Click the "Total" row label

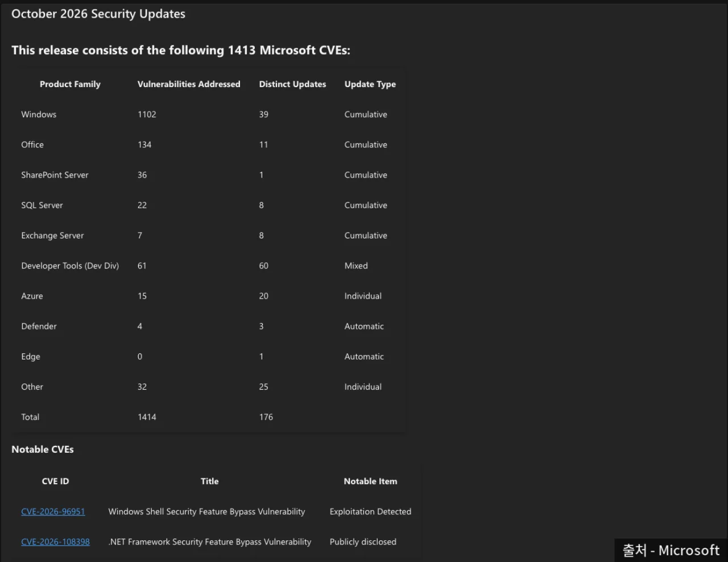pyautogui.click(x=30, y=417)
